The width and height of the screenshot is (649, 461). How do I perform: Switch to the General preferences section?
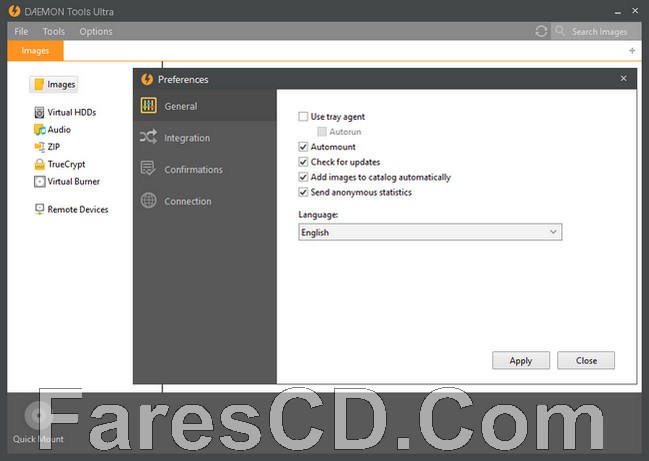[x=205, y=106]
